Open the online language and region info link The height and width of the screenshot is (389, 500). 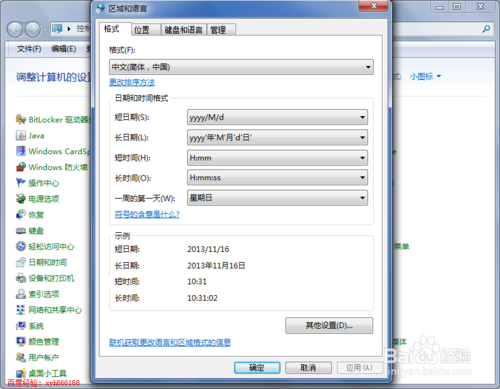pyautogui.click(x=170, y=342)
